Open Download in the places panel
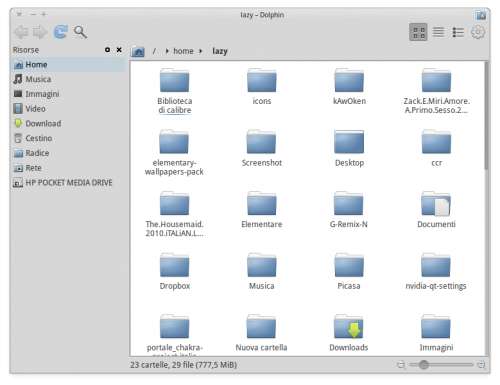 tap(69, 124)
